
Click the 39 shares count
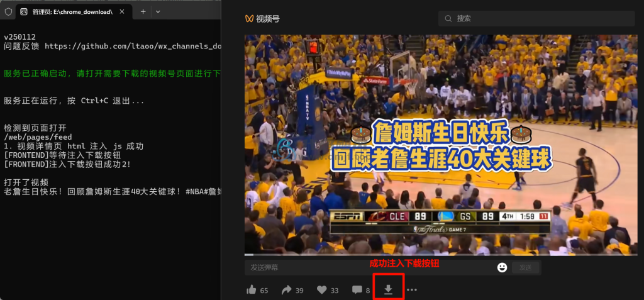coord(299,291)
